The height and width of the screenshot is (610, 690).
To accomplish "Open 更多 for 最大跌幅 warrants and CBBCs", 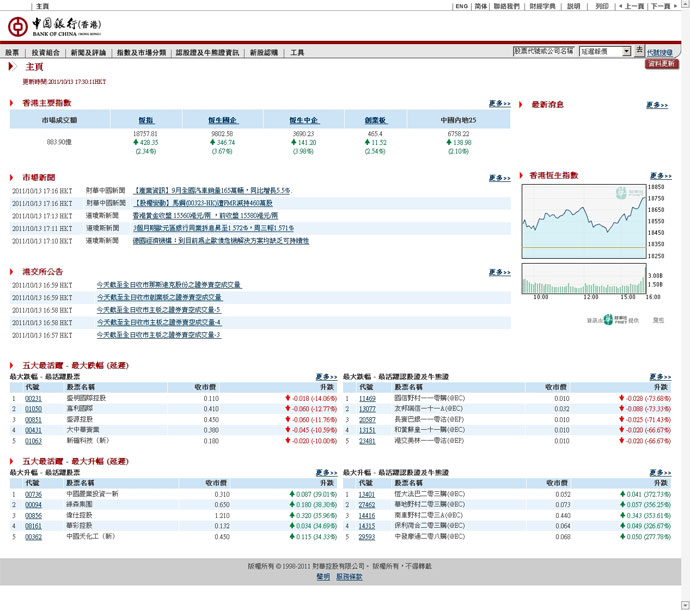I will coord(660,377).
